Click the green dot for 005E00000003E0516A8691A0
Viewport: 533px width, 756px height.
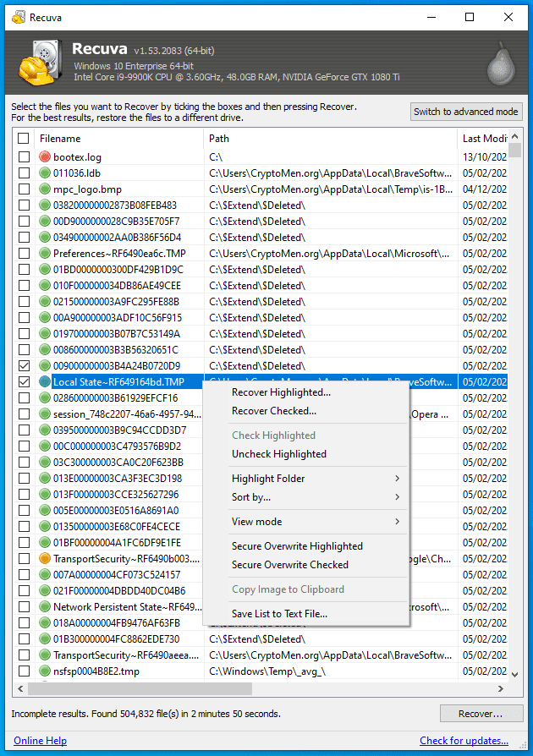point(45,510)
